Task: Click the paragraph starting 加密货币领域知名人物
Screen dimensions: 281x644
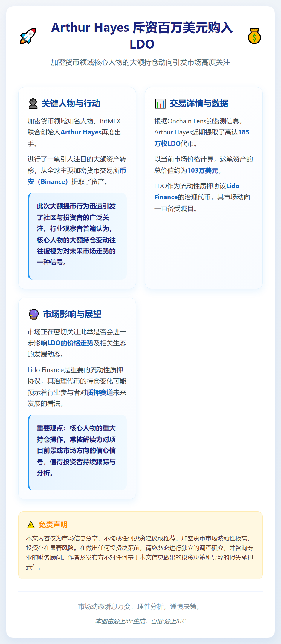Action: [x=77, y=132]
